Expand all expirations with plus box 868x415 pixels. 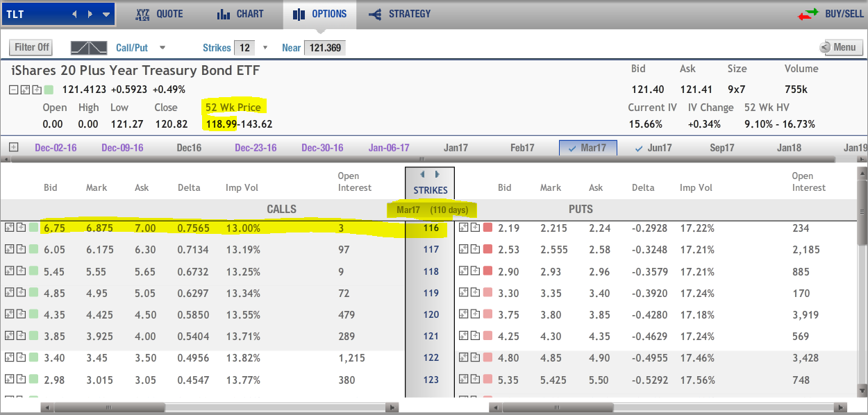[x=13, y=147]
